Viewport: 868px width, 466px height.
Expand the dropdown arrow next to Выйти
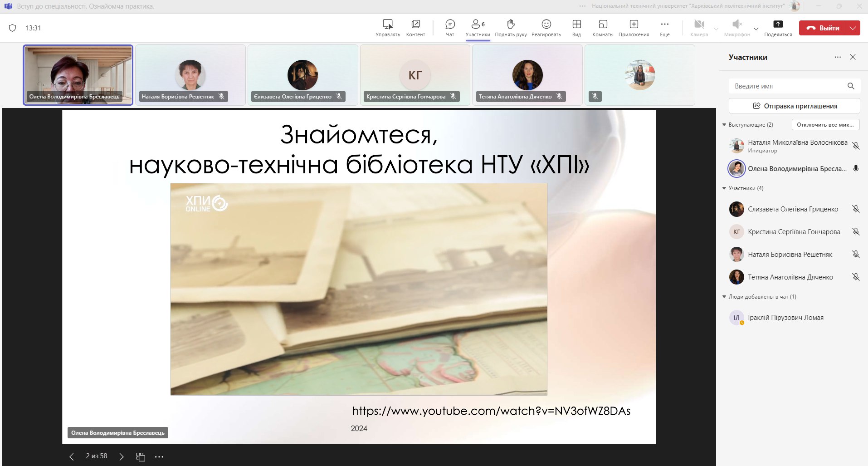tap(853, 28)
